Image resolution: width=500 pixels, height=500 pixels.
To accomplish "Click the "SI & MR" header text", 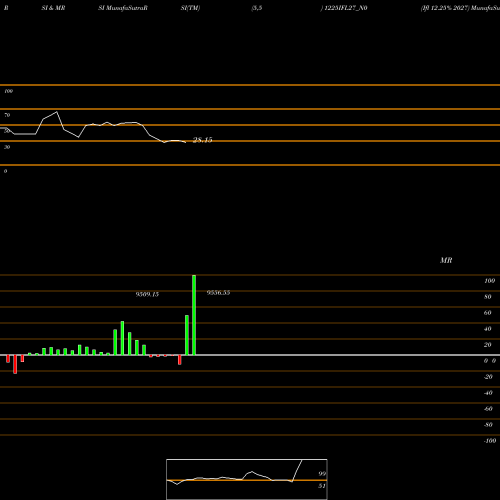I will click(53, 8).
